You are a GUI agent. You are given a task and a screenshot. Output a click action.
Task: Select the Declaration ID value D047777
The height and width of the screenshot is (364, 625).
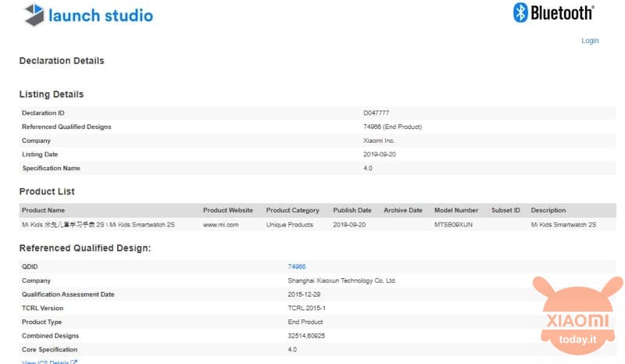point(376,113)
